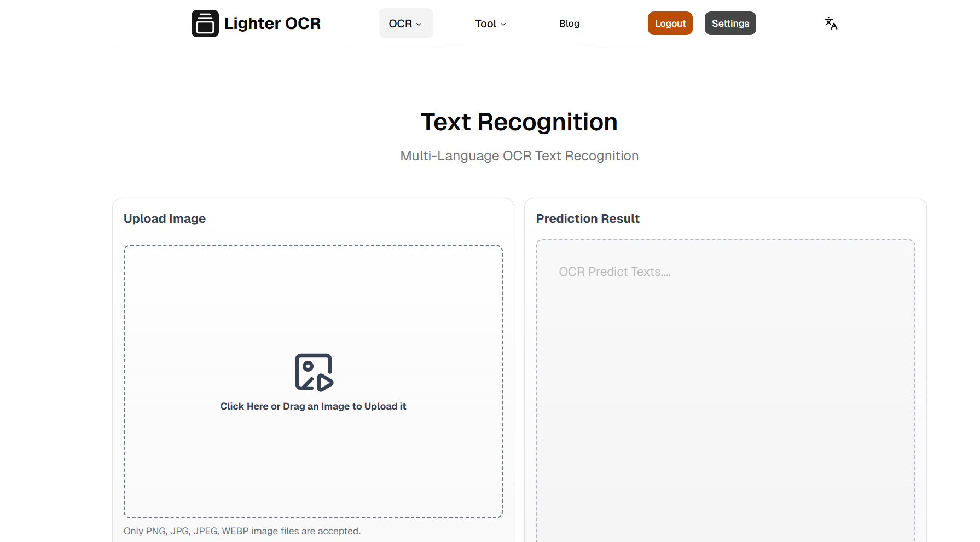Click the image upload drop zone

[x=313, y=381]
